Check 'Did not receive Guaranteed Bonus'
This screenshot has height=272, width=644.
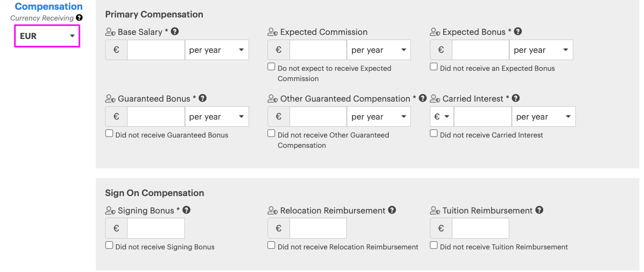[109, 133]
